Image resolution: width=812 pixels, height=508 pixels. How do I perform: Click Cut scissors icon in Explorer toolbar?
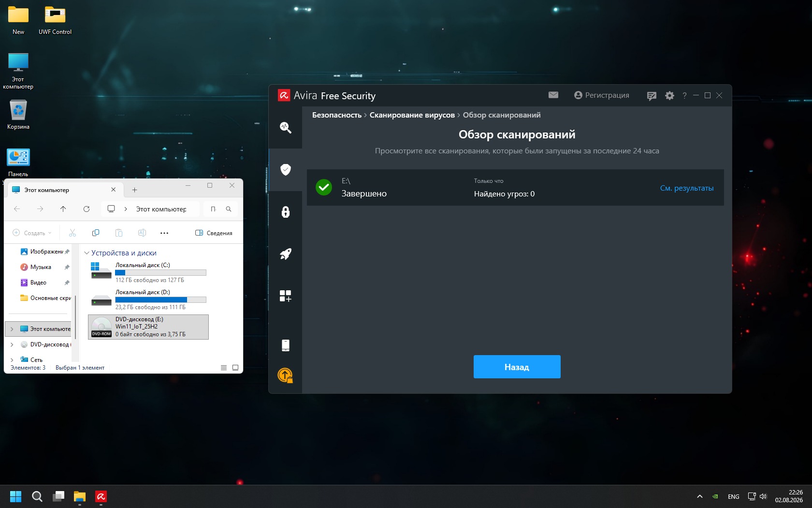pos(72,233)
